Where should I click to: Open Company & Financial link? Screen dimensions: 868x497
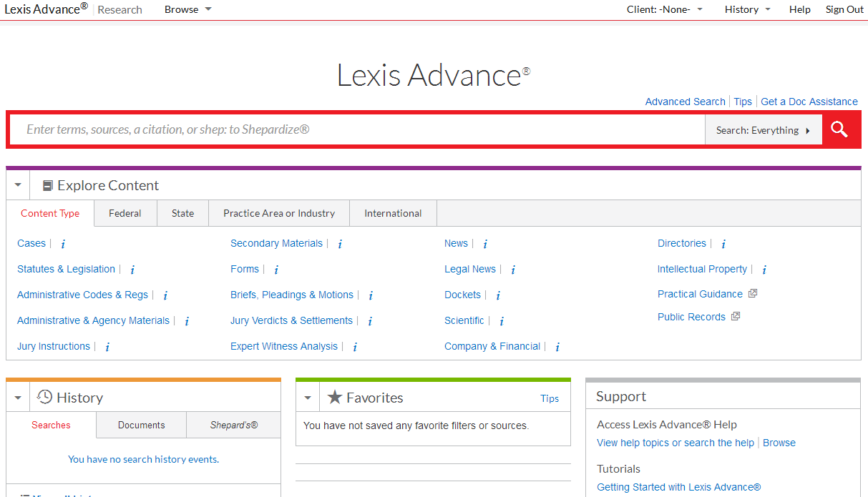pos(492,346)
